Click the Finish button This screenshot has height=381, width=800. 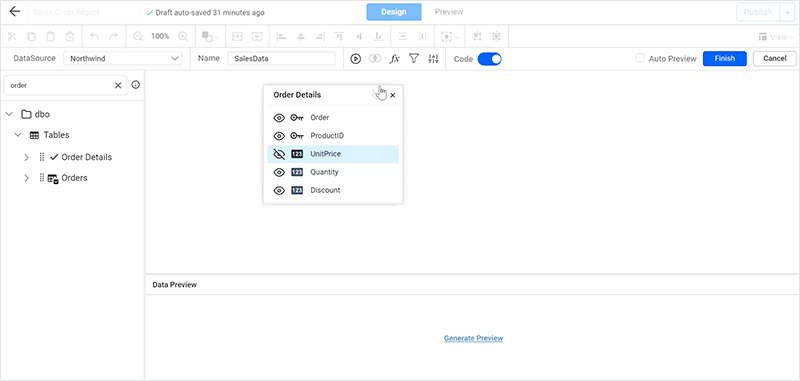click(x=724, y=59)
